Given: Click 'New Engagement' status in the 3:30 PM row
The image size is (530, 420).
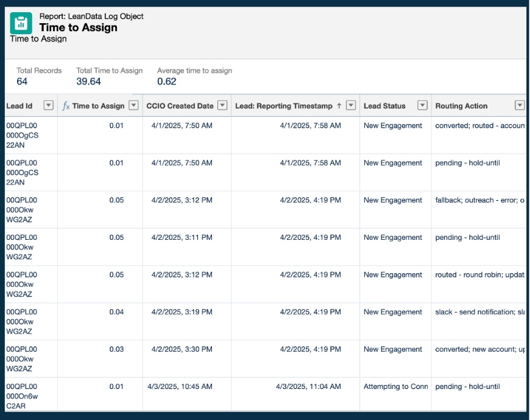Looking at the screenshot, I should (393, 349).
